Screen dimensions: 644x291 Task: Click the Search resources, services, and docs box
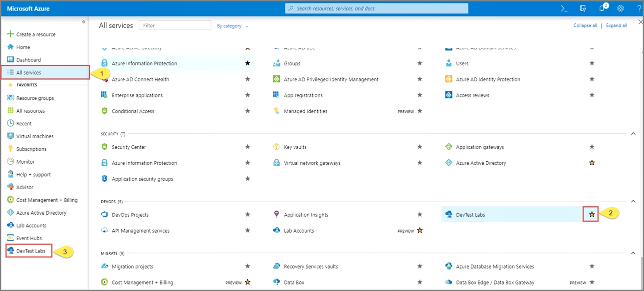377,8
